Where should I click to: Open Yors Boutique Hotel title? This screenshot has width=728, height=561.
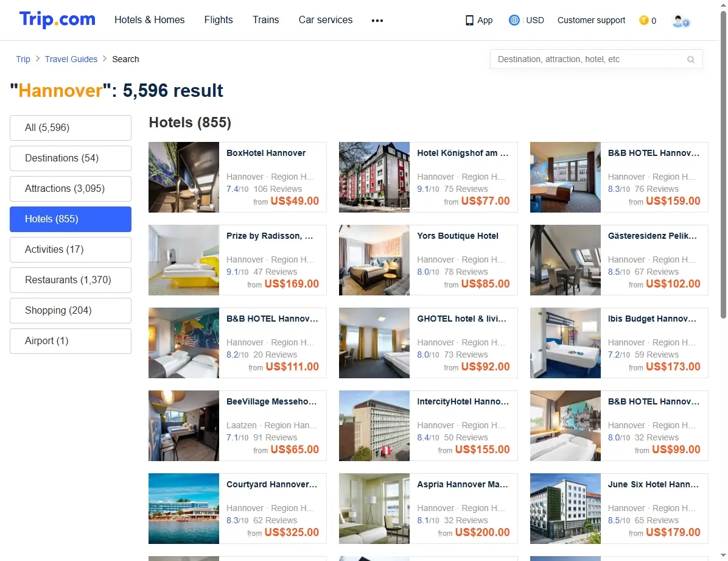click(x=457, y=236)
